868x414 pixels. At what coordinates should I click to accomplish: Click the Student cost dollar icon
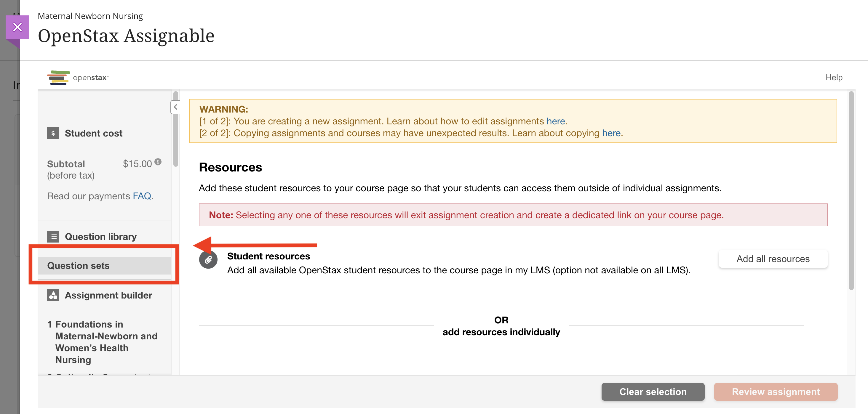pyautogui.click(x=53, y=133)
